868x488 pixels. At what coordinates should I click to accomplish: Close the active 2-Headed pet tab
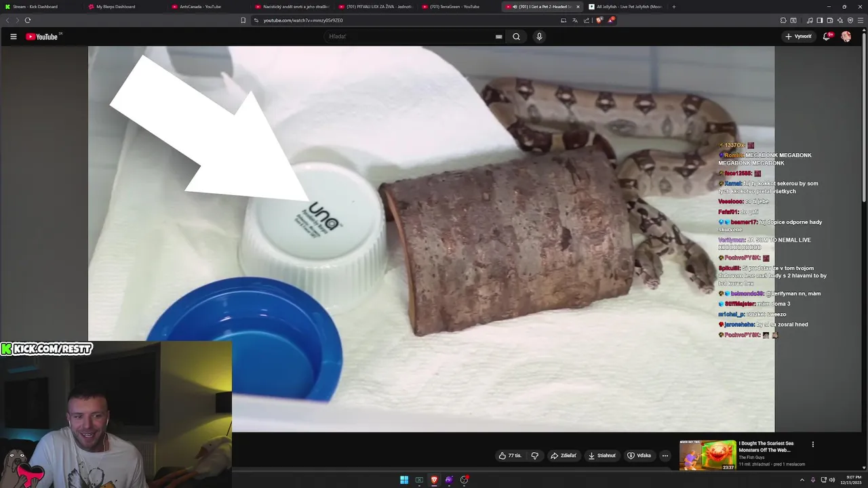point(578,7)
